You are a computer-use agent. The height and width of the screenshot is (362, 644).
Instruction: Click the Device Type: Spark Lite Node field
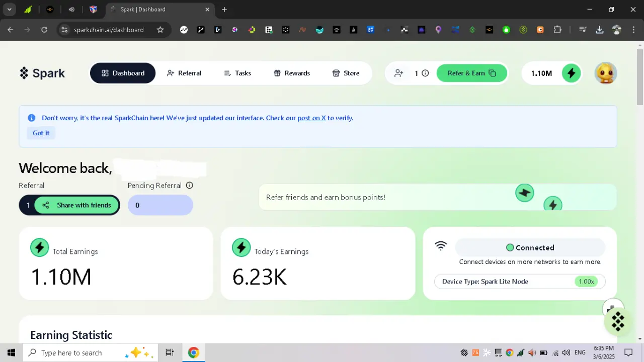520,282
